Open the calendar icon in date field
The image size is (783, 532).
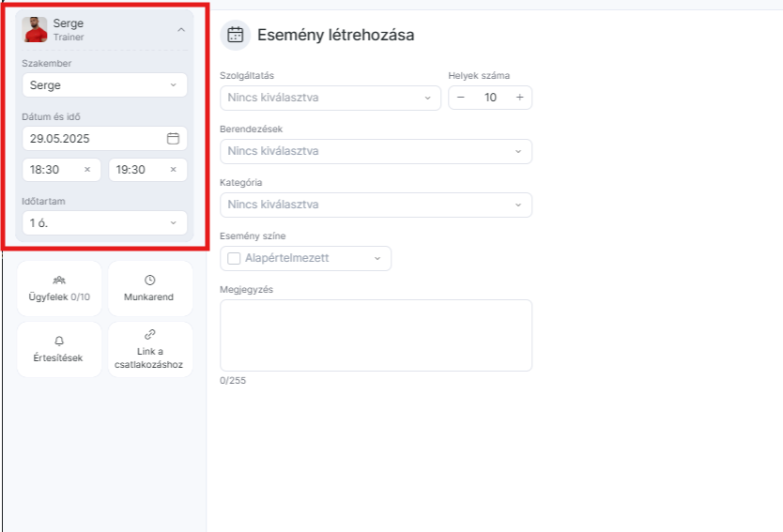[173, 138]
